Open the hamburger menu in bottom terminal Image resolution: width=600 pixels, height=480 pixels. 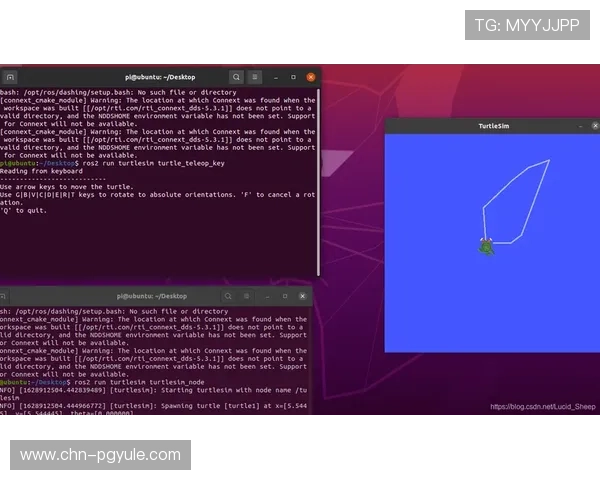[246, 296]
